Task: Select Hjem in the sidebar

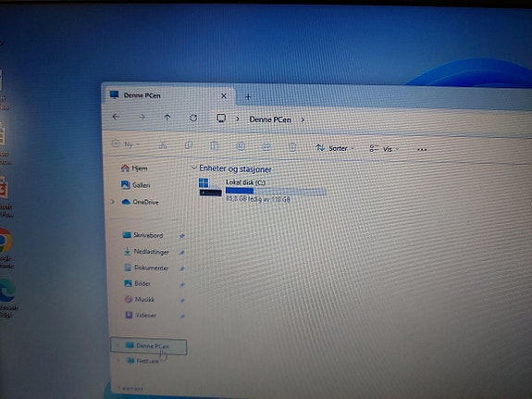Action: coord(134,168)
